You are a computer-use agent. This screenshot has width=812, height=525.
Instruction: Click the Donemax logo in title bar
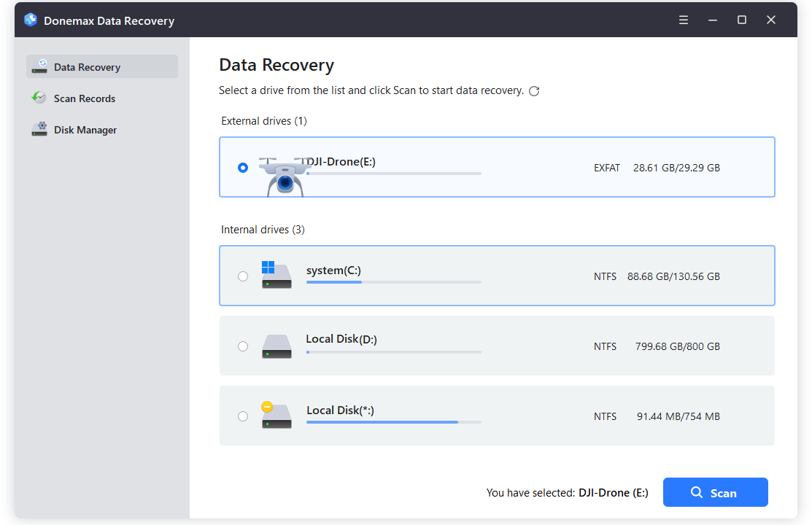[x=30, y=20]
